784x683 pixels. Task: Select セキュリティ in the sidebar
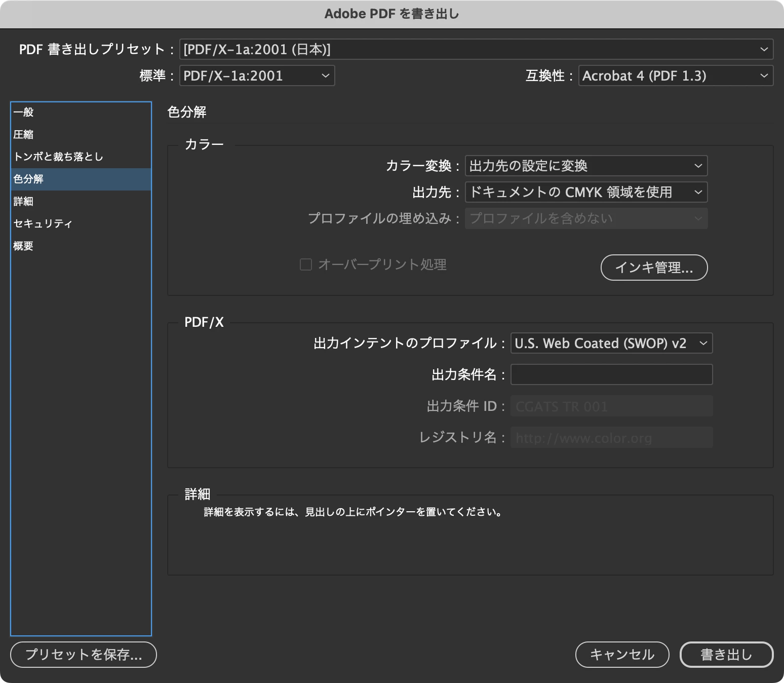click(x=81, y=223)
